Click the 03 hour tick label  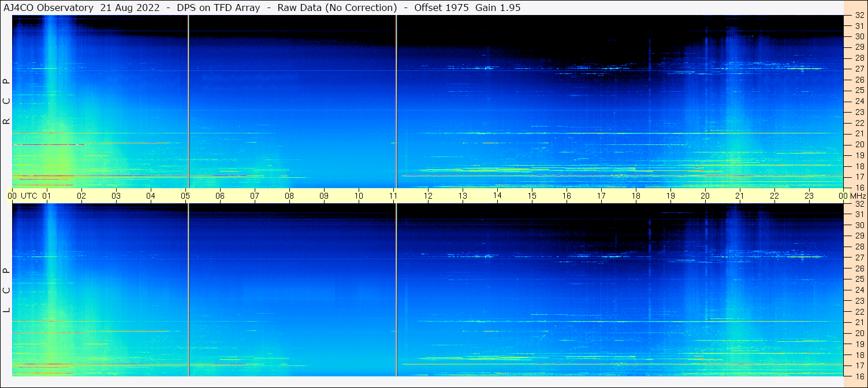tap(116, 196)
